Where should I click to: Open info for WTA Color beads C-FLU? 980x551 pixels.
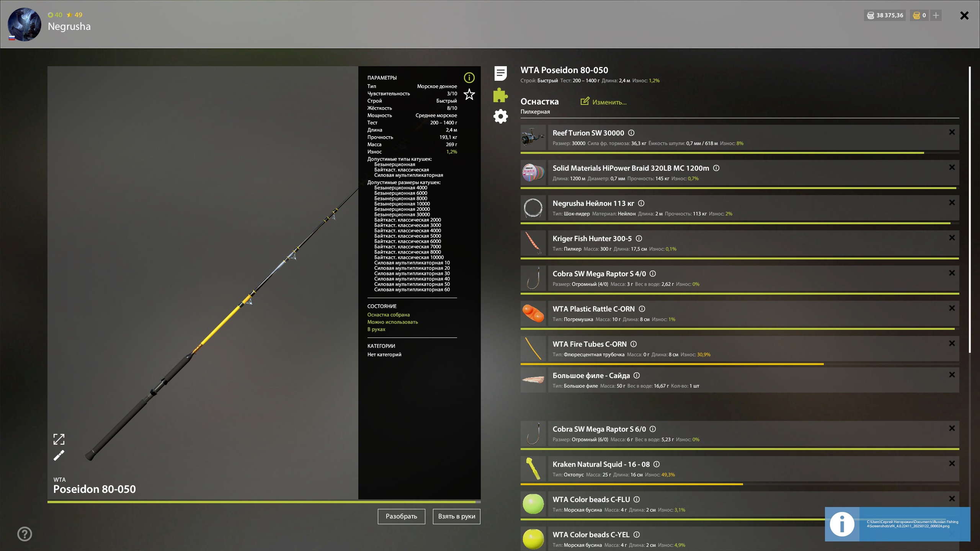click(637, 499)
